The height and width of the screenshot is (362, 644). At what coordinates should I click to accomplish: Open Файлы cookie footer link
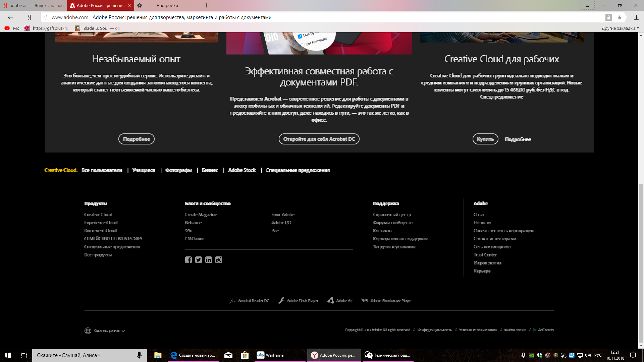(x=515, y=330)
